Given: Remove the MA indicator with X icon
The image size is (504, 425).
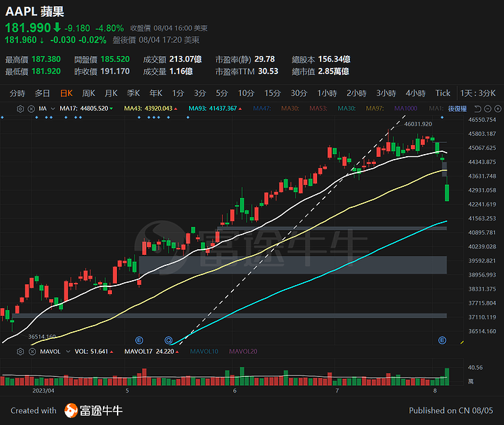Looking at the screenshot, I should coord(31,109).
